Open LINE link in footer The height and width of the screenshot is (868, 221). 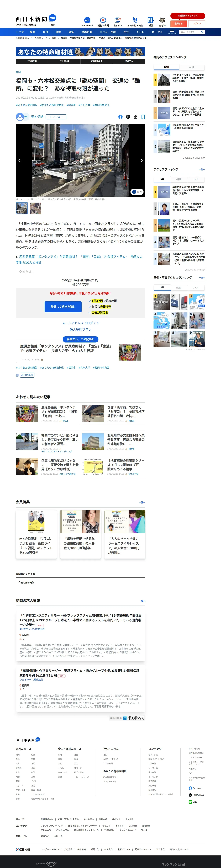pos(193,802)
